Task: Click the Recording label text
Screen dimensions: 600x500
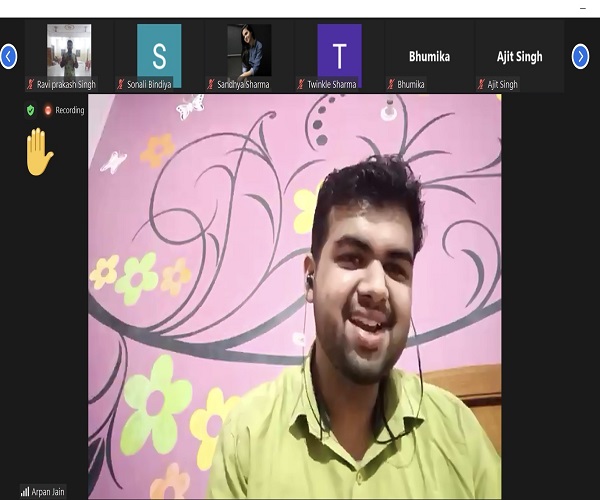Action: pos(70,110)
